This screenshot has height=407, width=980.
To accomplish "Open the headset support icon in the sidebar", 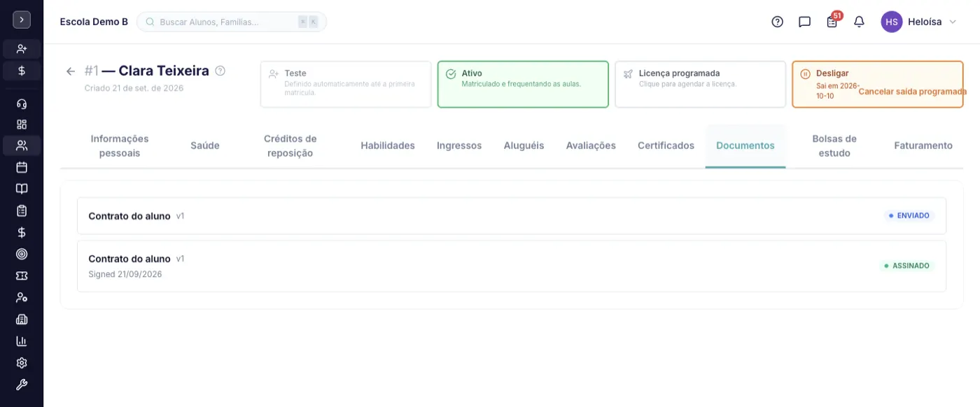I will coord(22,104).
